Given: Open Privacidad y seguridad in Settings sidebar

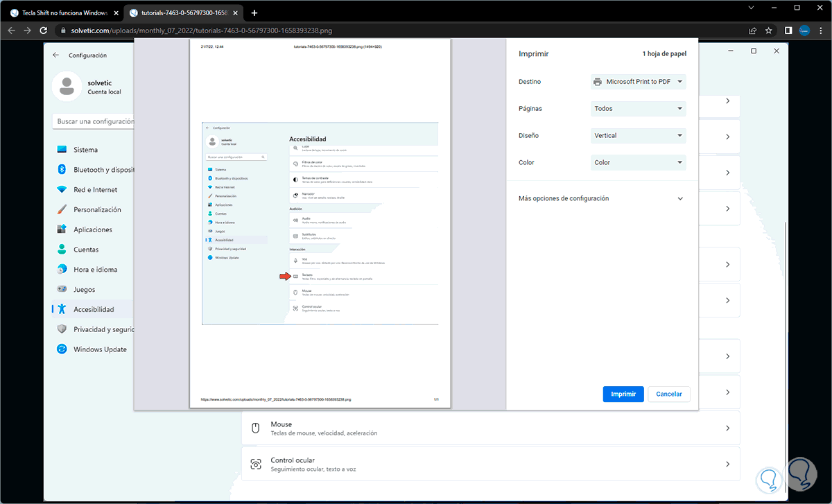Looking at the screenshot, I should point(93,329).
